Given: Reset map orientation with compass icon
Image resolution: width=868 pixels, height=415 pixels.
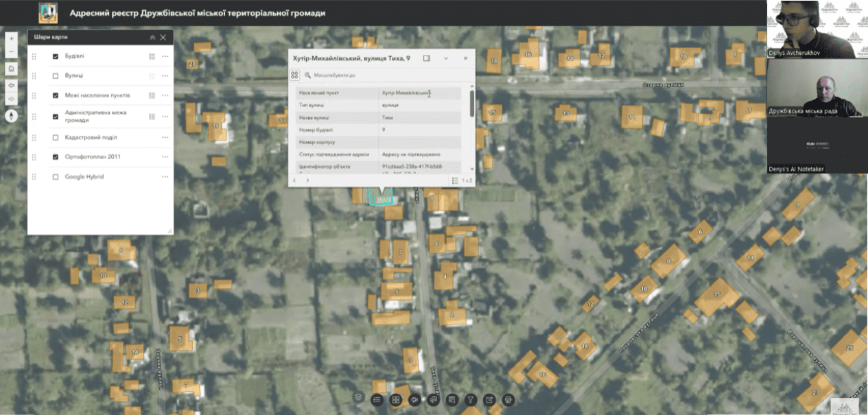Looking at the screenshot, I should (x=11, y=115).
